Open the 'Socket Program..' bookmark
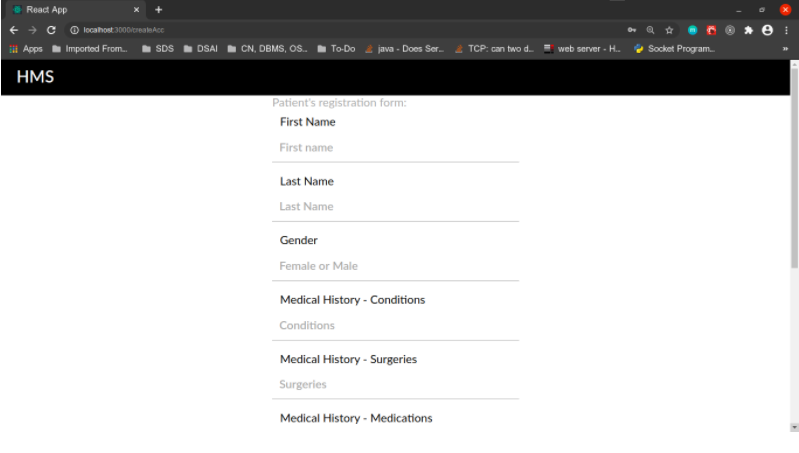 point(674,49)
